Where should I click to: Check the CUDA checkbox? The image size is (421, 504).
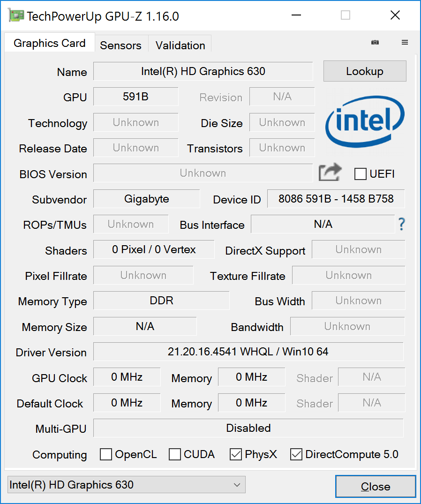(x=175, y=454)
